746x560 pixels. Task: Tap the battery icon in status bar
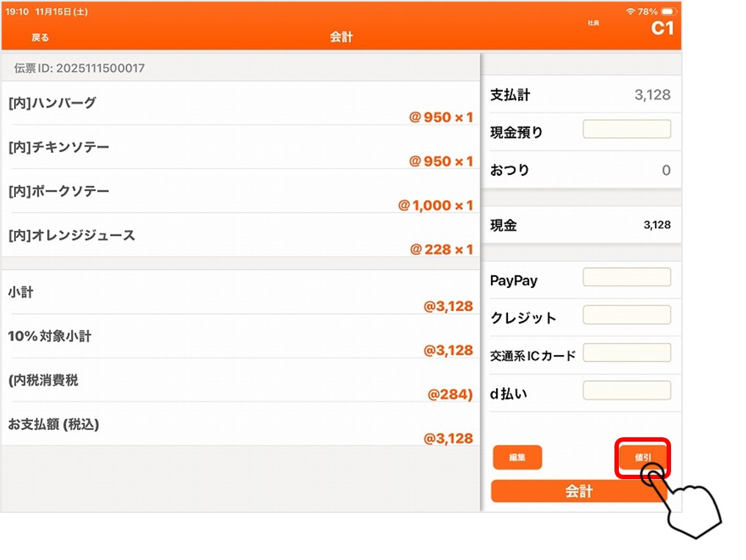pos(668,12)
